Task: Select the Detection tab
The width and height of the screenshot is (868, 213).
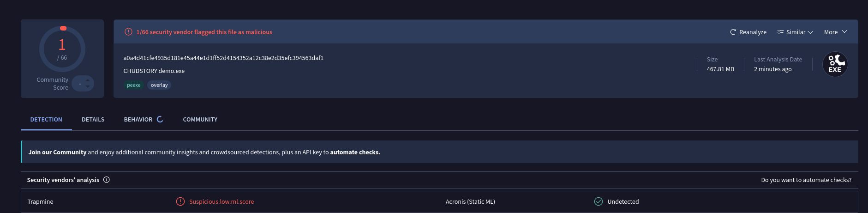Action: tap(46, 119)
